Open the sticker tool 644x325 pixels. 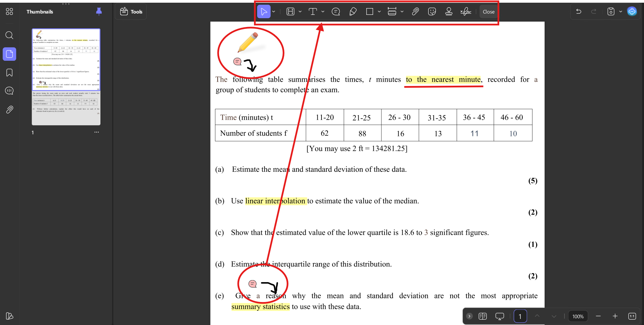[x=432, y=11]
